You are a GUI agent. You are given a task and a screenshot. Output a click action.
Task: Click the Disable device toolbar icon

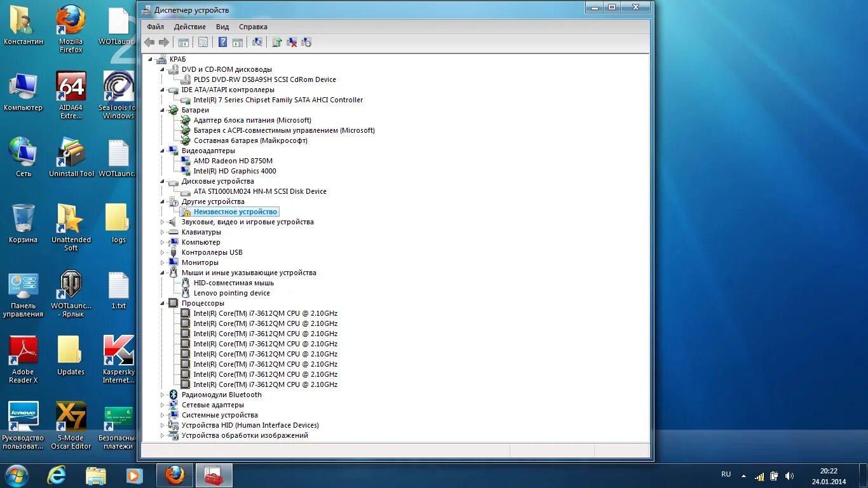(306, 42)
